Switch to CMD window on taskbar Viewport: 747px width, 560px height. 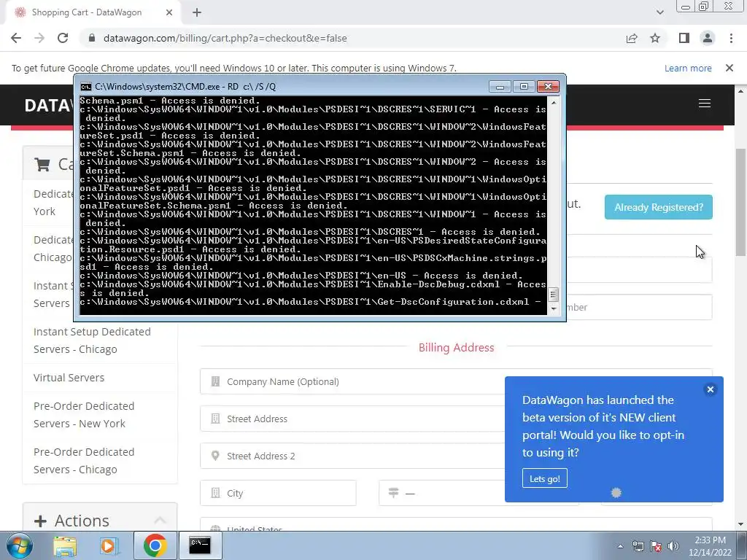[x=200, y=545]
